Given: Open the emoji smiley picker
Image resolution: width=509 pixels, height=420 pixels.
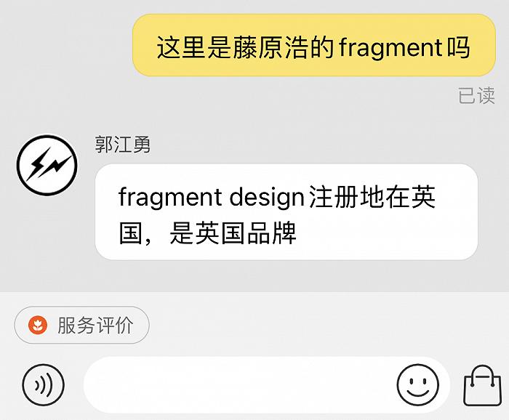Looking at the screenshot, I should coord(418,384).
